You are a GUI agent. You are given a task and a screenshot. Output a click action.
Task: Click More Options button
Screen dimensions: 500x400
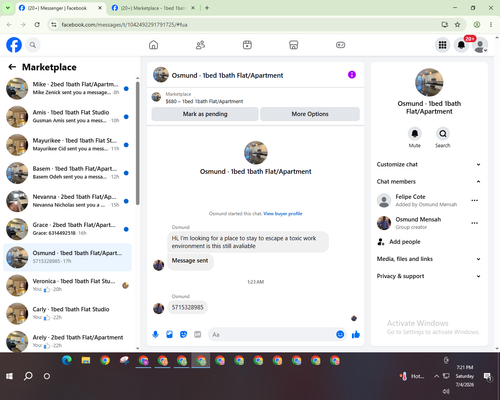310,114
